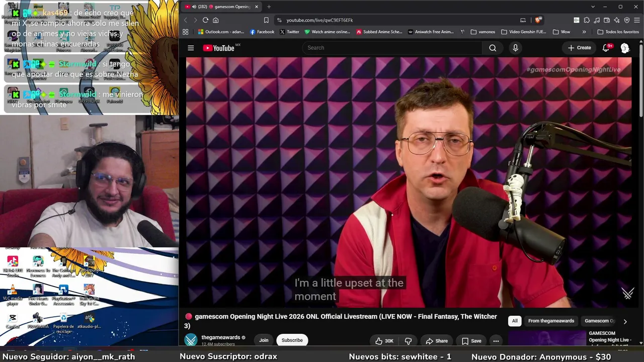644x362 pixels.
Task: Select Papelera de reciclaje desktop icon
Action: pyautogui.click(x=63, y=323)
